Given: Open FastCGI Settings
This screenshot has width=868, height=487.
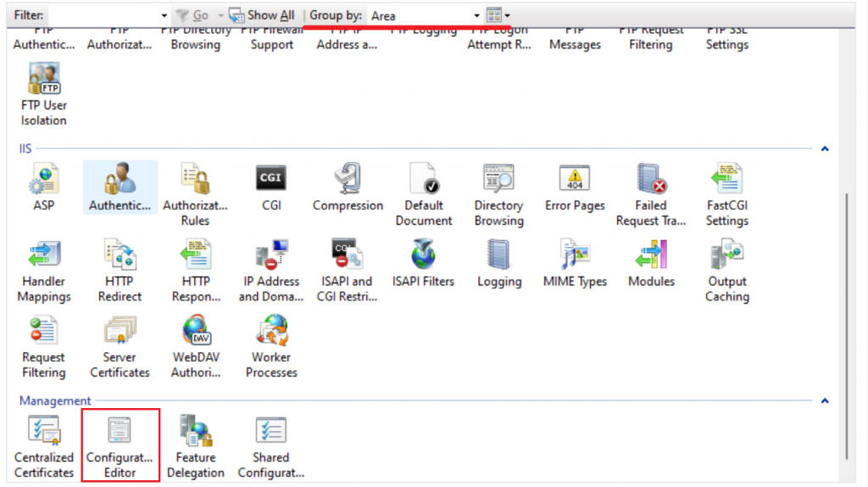Looking at the screenshot, I should coord(726,194).
